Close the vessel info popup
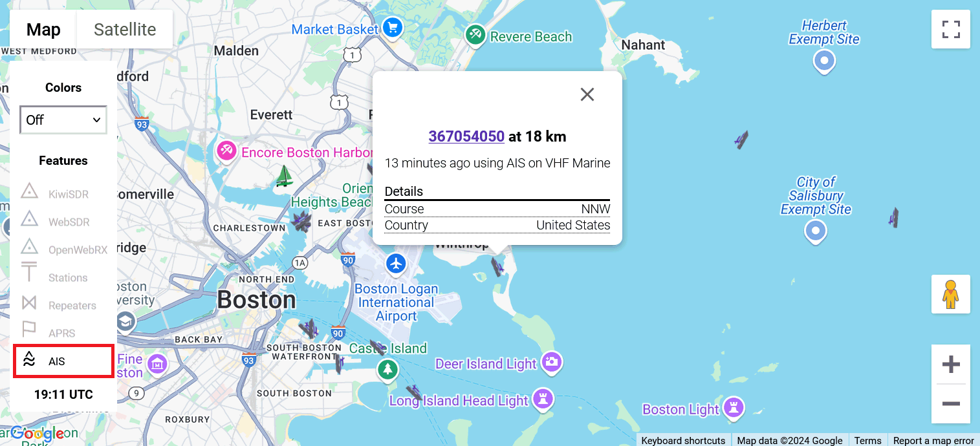Viewport: 980px width, 446px height. tap(587, 94)
